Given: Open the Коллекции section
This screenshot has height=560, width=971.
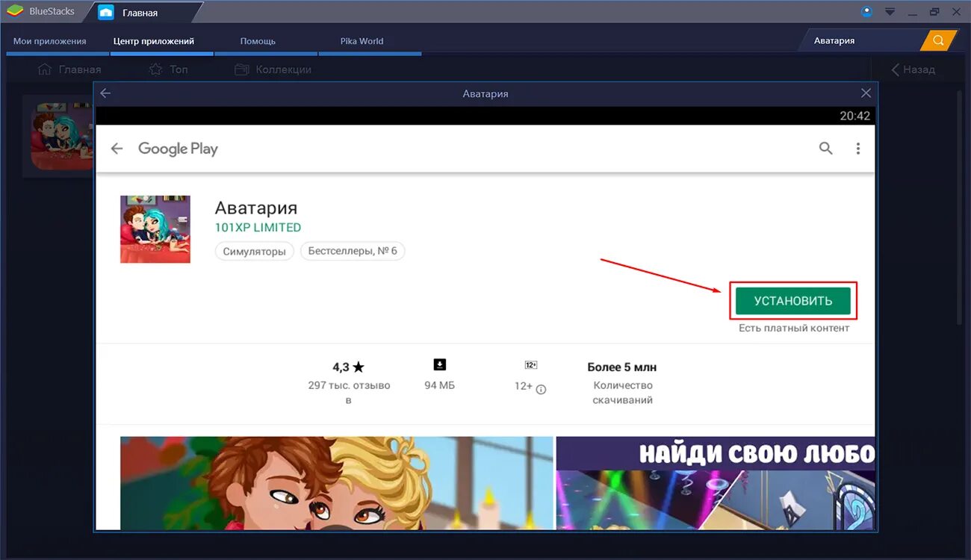Looking at the screenshot, I should tap(273, 69).
